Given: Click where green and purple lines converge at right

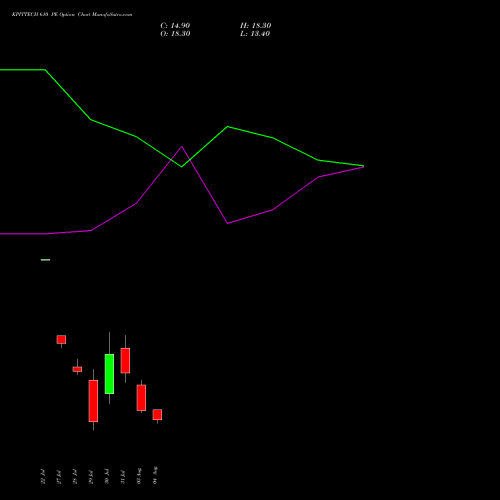Looking at the screenshot, I should pos(363,166).
